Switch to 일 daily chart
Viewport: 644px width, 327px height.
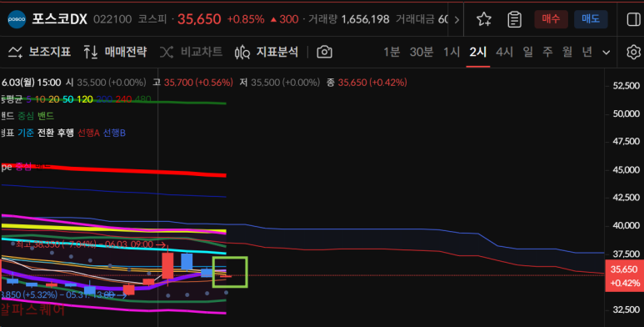(x=527, y=53)
